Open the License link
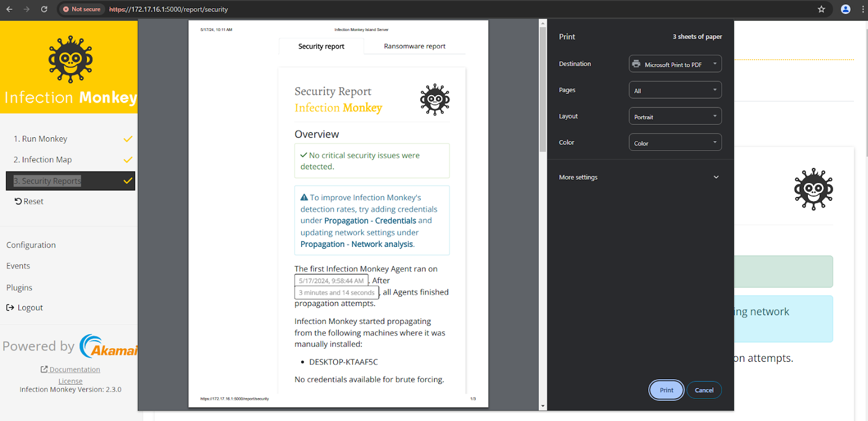 71,381
